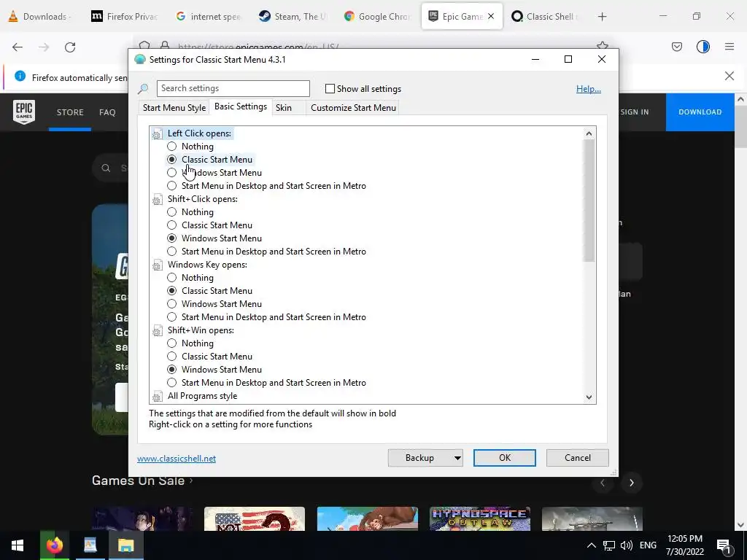The width and height of the screenshot is (747, 560).
Task: Click the store search magnifier on the Epic page
Action: [106, 168]
